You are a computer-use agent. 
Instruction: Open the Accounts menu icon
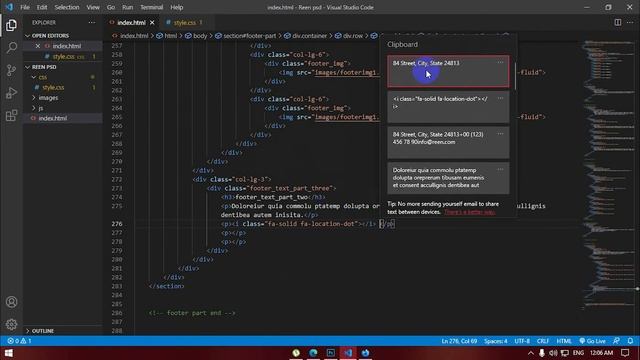(11, 302)
